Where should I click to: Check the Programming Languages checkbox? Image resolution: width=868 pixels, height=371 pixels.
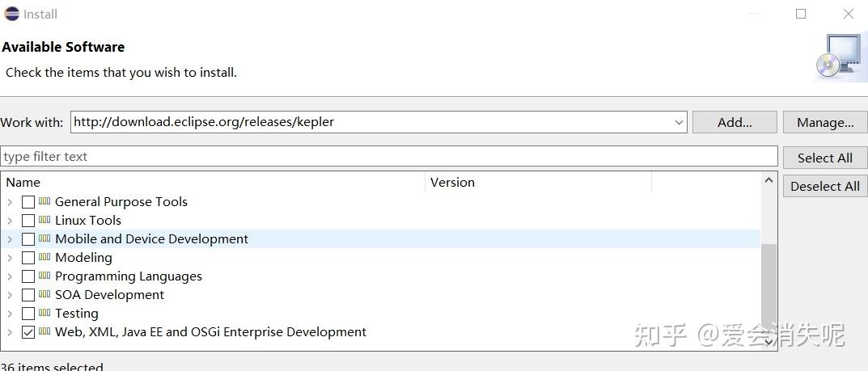(x=28, y=276)
